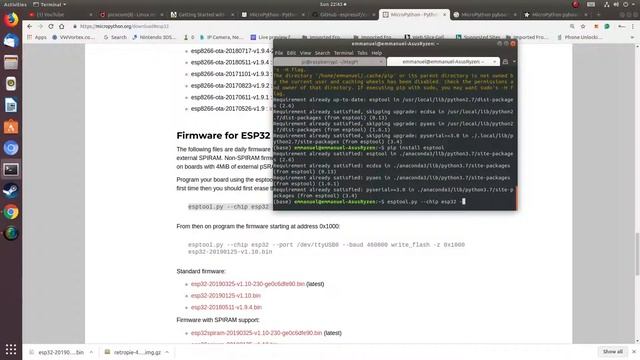Click the esp32-20190125-v1.10.bin command text

point(230,252)
